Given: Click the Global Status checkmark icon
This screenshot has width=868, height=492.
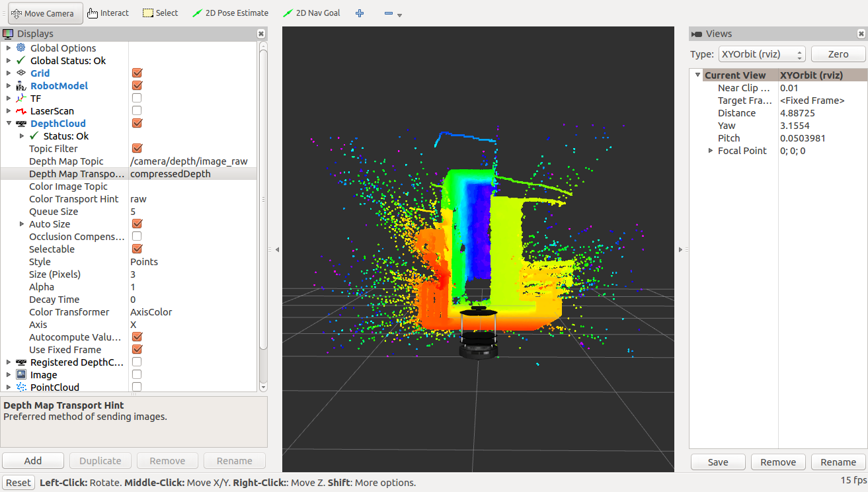Looking at the screenshot, I should (x=21, y=60).
